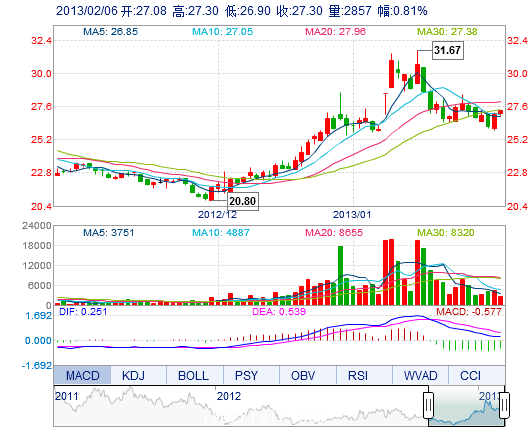Click the 20.80 low price label
The image size is (530, 427).
click(x=242, y=201)
